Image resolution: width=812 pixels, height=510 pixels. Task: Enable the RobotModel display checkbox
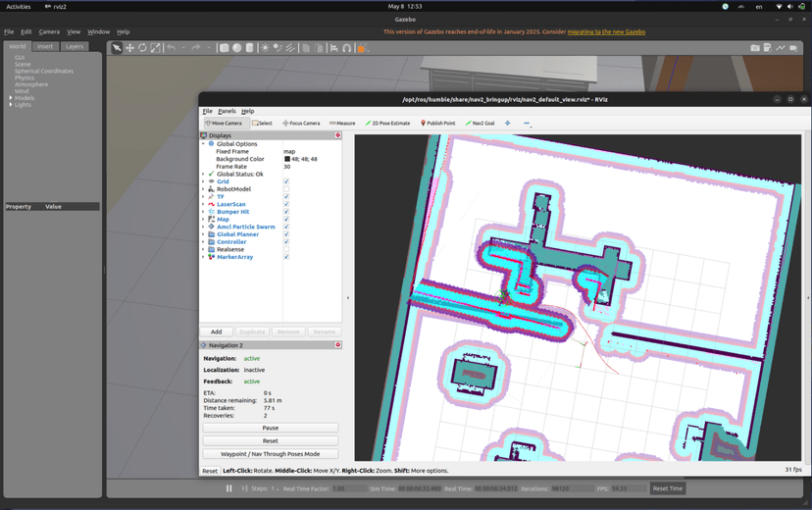(286, 189)
